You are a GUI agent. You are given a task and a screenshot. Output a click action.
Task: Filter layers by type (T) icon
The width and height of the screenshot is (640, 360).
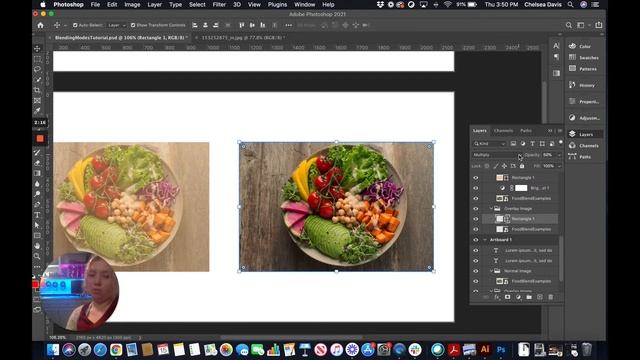pyautogui.click(x=532, y=144)
